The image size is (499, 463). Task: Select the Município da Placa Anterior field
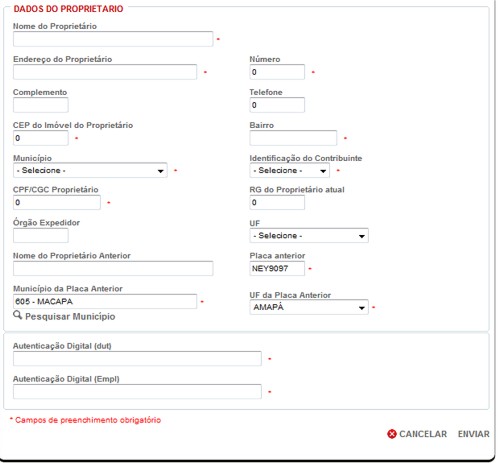[105, 301]
